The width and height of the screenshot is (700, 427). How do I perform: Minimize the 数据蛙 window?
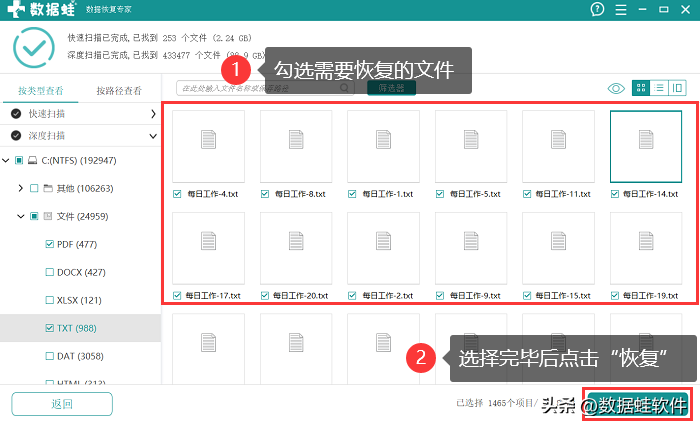pyautogui.click(x=642, y=9)
